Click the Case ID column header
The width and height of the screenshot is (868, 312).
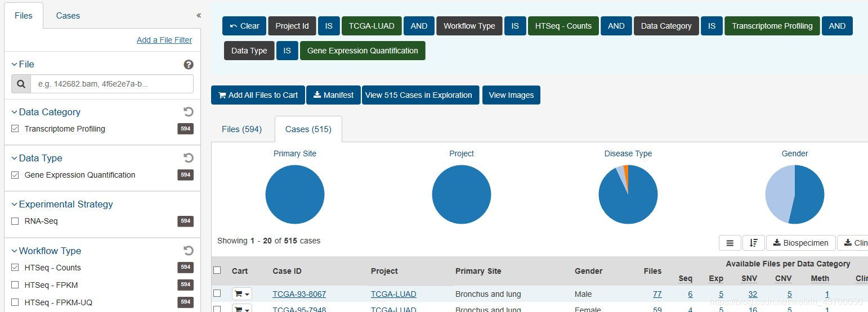click(287, 271)
